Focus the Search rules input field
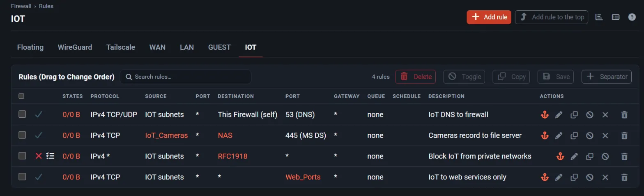Screen dimensions: 644x196 coord(186,77)
